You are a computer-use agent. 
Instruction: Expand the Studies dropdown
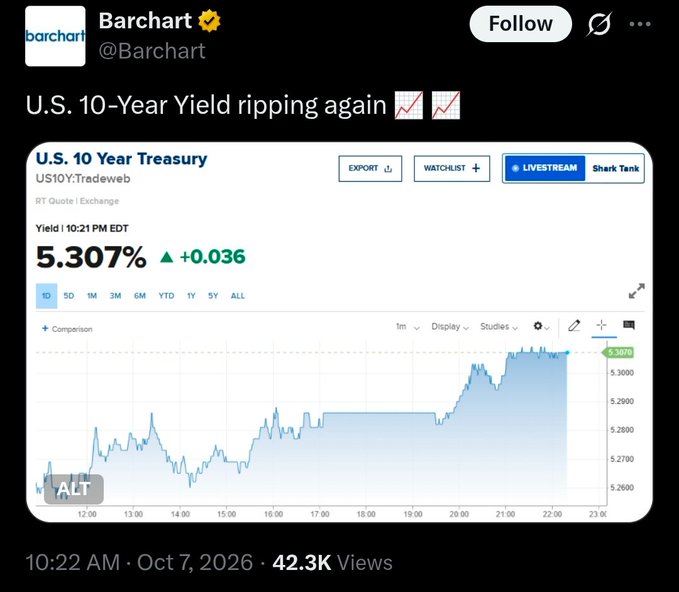point(499,327)
